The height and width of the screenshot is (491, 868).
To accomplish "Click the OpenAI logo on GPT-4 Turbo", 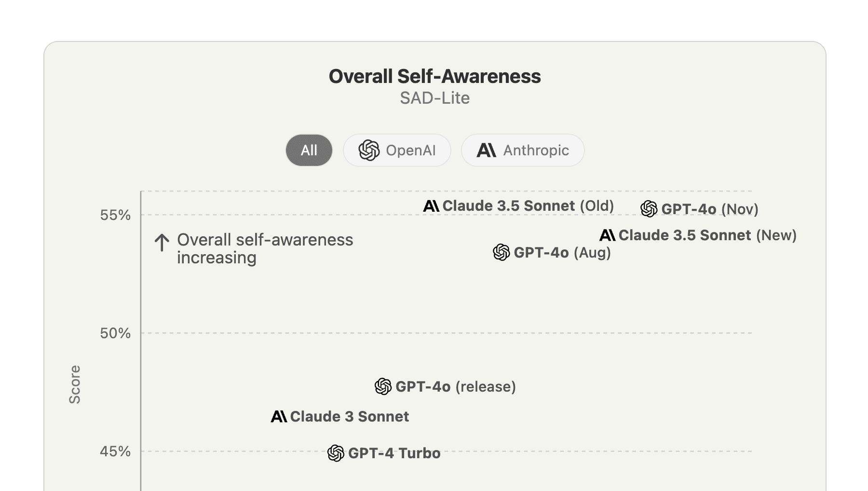I will coord(335,453).
